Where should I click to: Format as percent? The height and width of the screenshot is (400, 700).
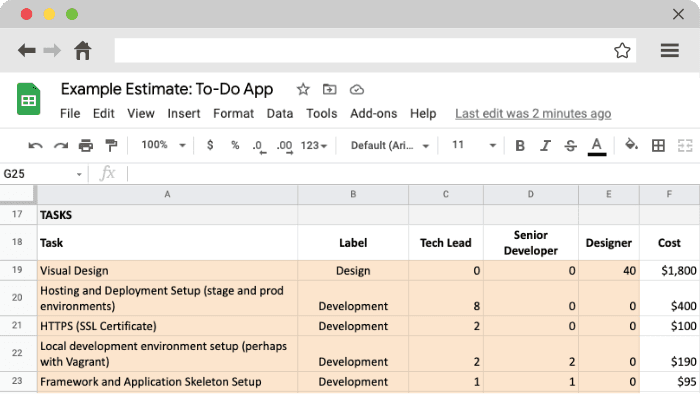(x=235, y=145)
